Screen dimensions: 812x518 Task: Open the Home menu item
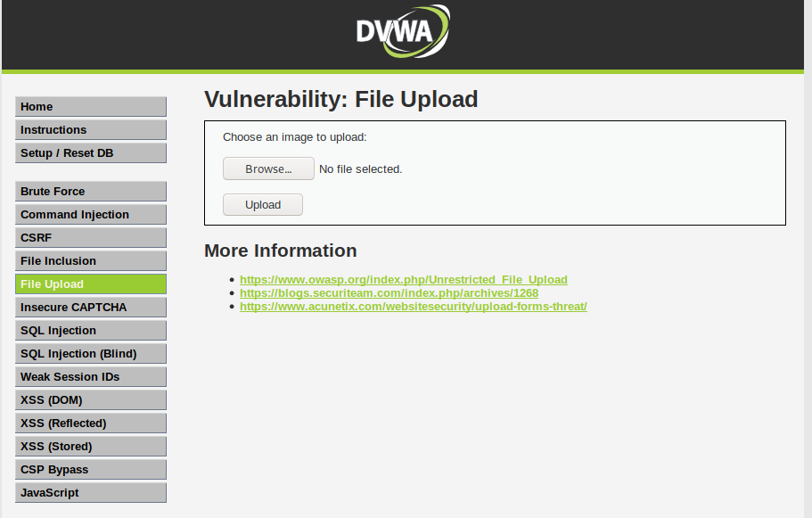[91, 107]
